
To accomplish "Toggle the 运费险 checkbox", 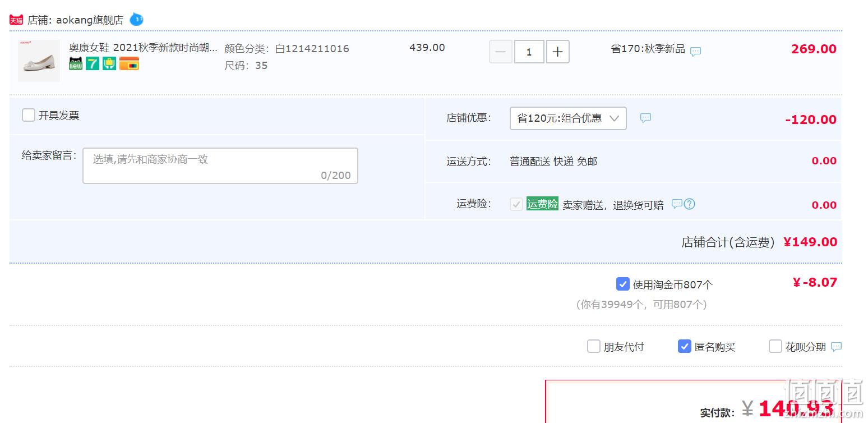I will point(516,204).
